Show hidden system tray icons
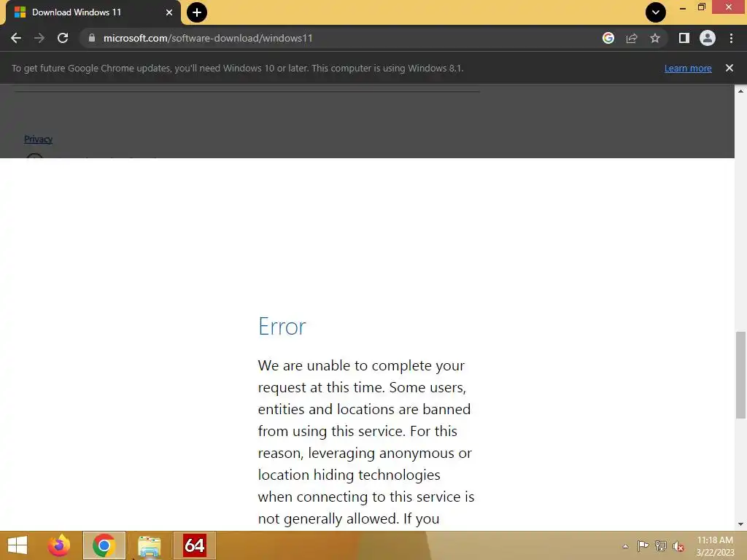747x560 pixels. [625, 546]
